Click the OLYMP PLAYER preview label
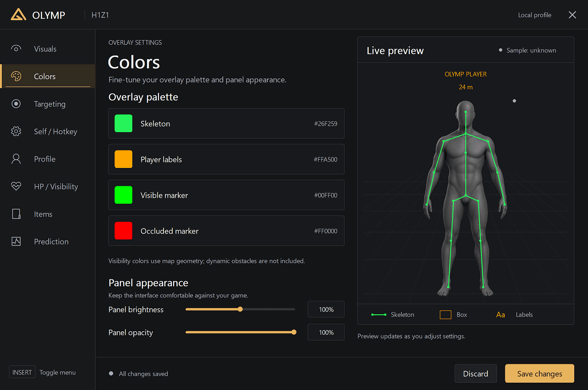Screen dimensions: 588x390 pos(466,74)
